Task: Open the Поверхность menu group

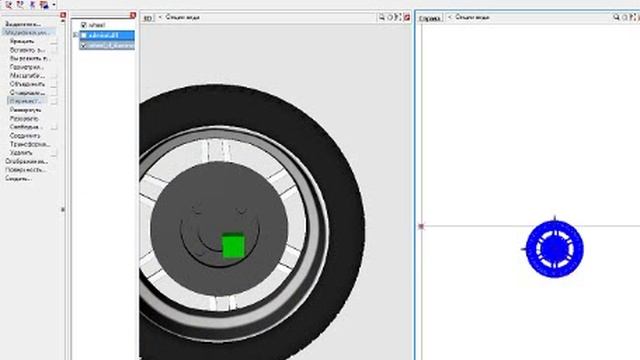Action: (25, 170)
